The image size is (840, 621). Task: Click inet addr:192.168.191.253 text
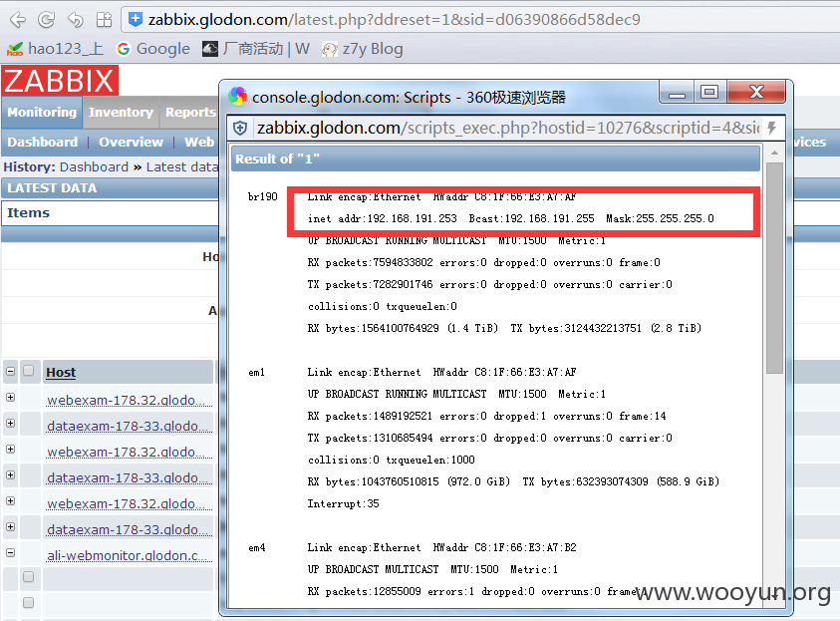[x=382, y=218]
